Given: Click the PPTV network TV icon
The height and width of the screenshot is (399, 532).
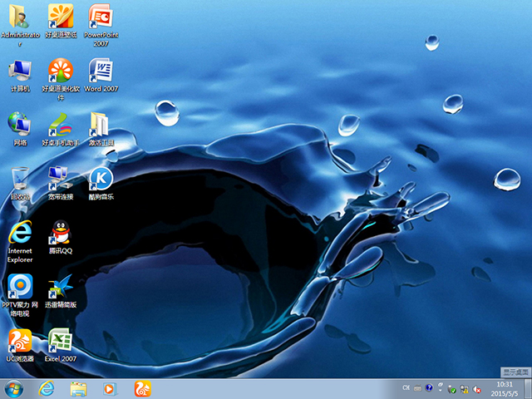Looking at the screenshot, I should point(20,288).
